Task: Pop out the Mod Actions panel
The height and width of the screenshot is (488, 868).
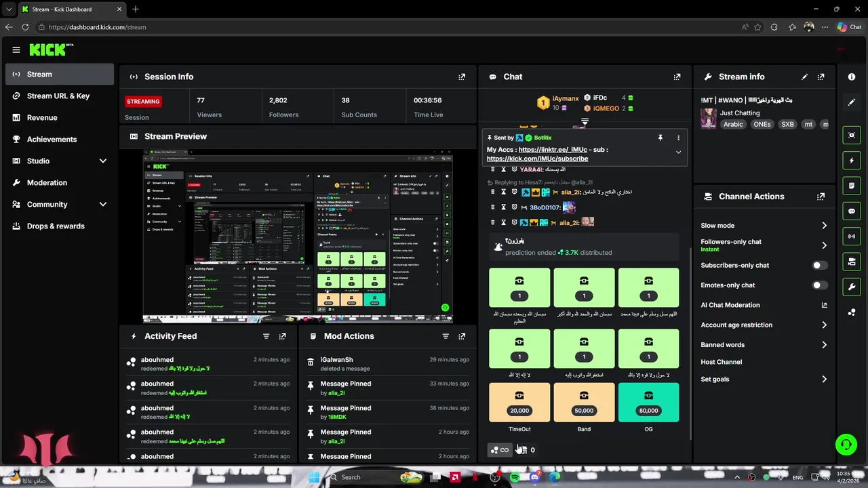Action: [462, 336]
